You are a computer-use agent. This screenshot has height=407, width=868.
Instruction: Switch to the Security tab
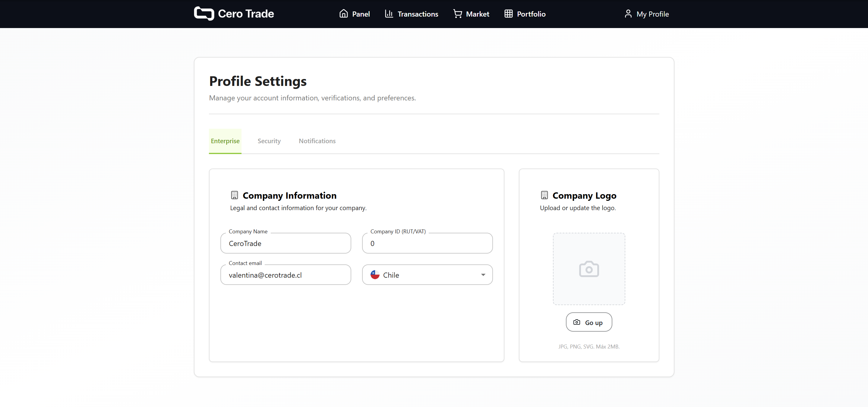[x=269, y=141]
